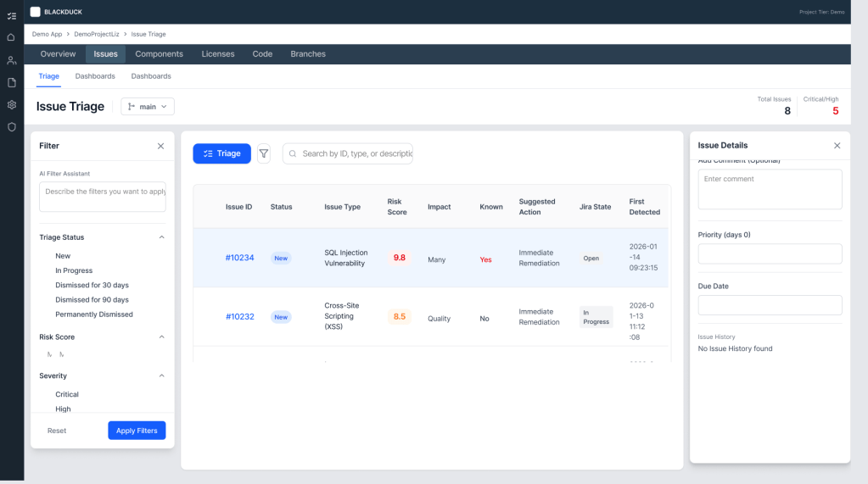The image size is (868, 484).
Task: Click the Due Date input field
Action: click(x=770, y=305)
